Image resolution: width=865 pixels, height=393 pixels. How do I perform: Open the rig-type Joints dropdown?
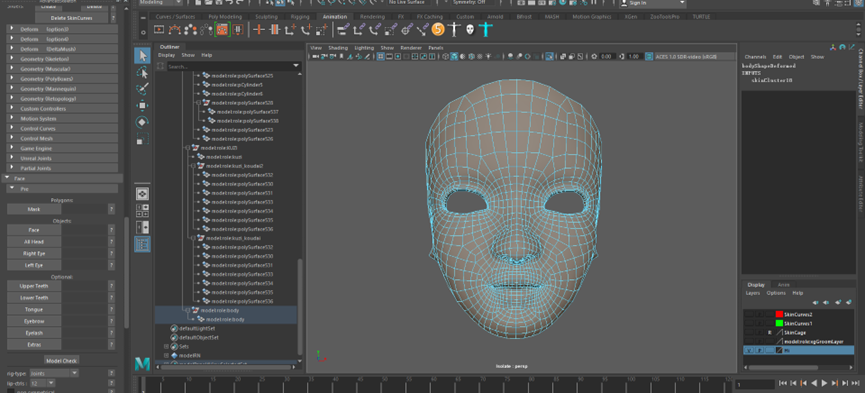coord(54,374)
